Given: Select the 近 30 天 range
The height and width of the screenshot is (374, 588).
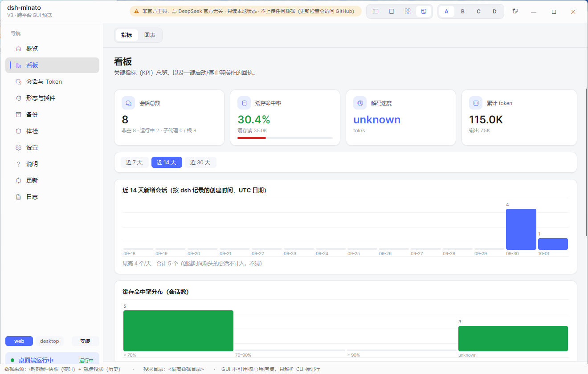Looking at the screenshot, I should tap(200, 163).
